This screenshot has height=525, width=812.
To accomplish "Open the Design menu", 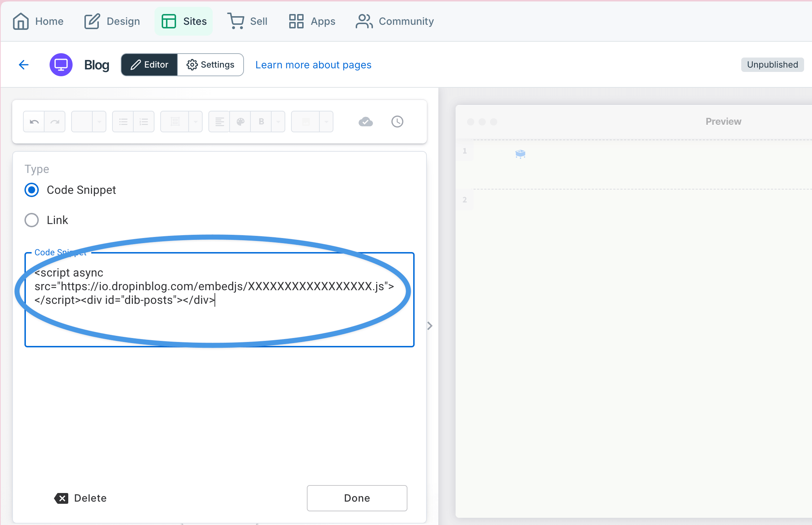I will point(112,21).
